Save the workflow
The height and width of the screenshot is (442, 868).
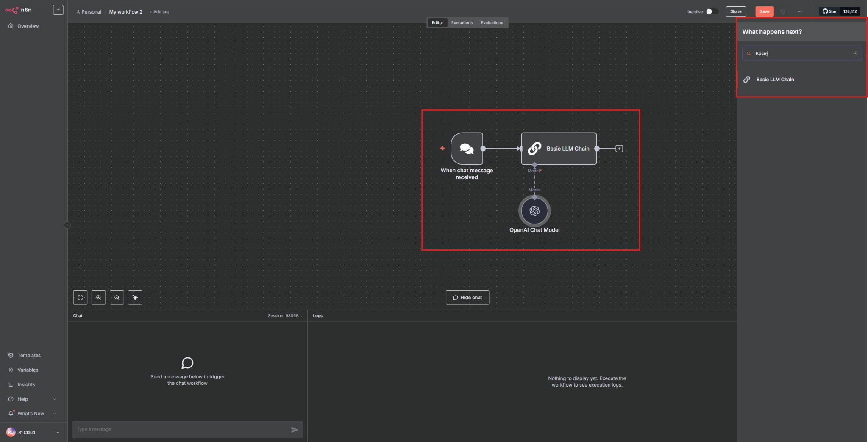tap(764, 11)
